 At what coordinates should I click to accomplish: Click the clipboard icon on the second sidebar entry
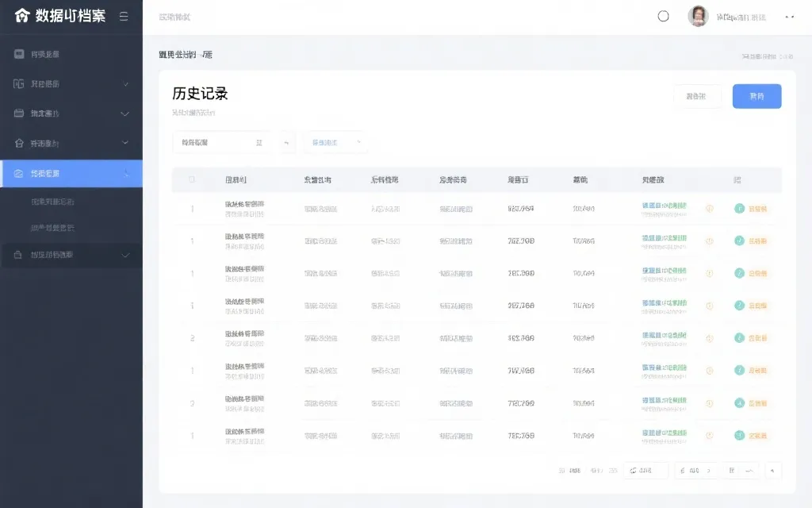[20, 83]
